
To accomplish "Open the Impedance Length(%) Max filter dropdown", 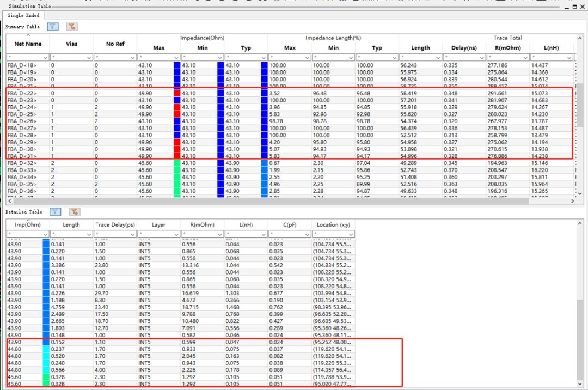I will (x=308, y=57).
